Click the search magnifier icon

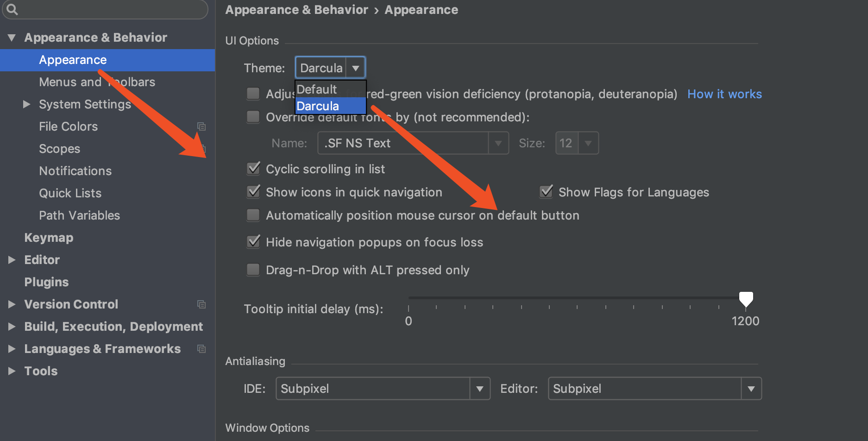pos(12,9)
